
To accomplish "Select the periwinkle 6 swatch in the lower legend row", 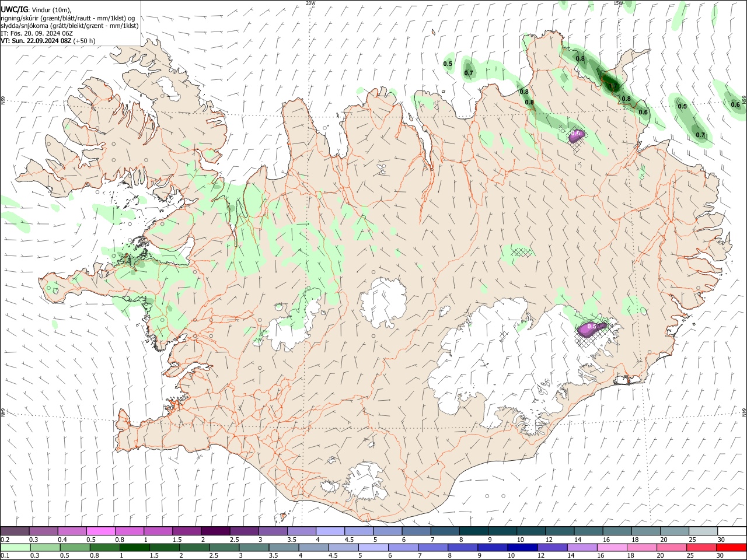I will pyautogui.click(x=403, y=548).
